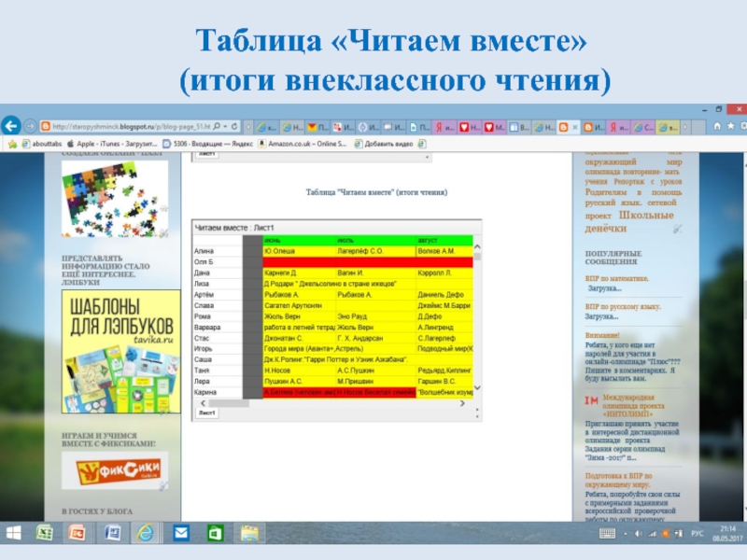Open Windows Start button
This screenshot has width=747, height=560.
pyautogui.click(x=13, y=533)
